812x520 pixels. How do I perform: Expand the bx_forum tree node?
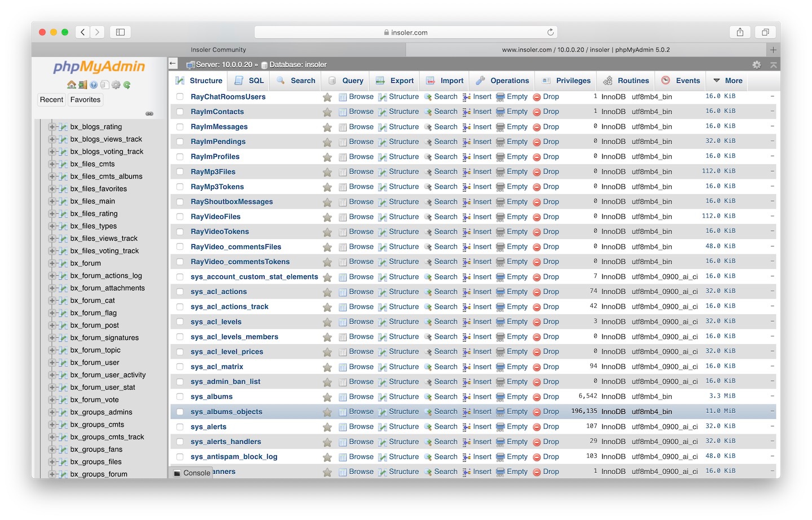click(x=52, y=263)
